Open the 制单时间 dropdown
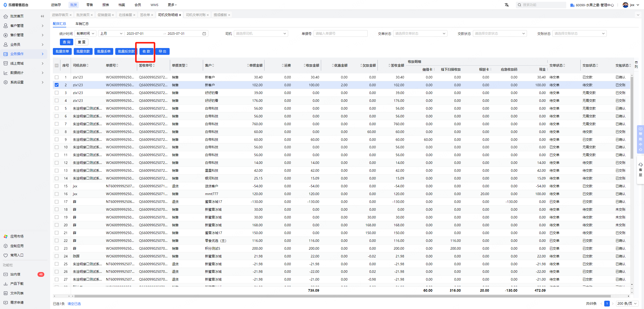 pyautogui.click(x=85, y=34)
